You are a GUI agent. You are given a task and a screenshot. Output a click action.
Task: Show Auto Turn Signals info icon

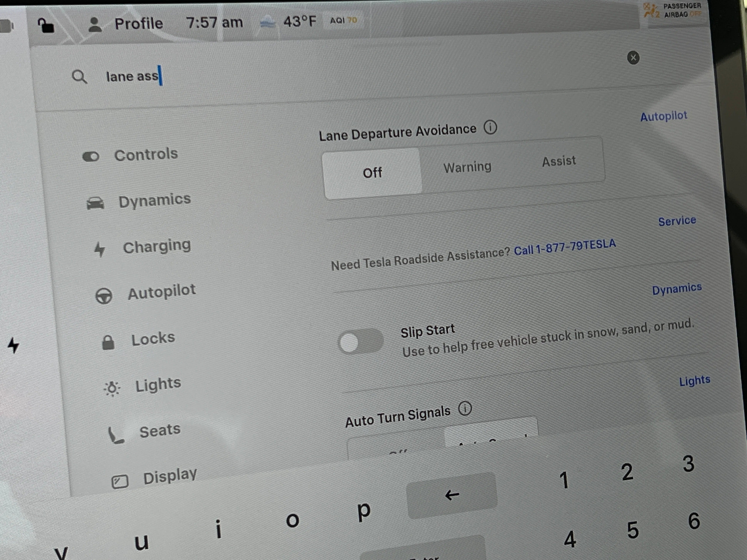click(465, 409)
